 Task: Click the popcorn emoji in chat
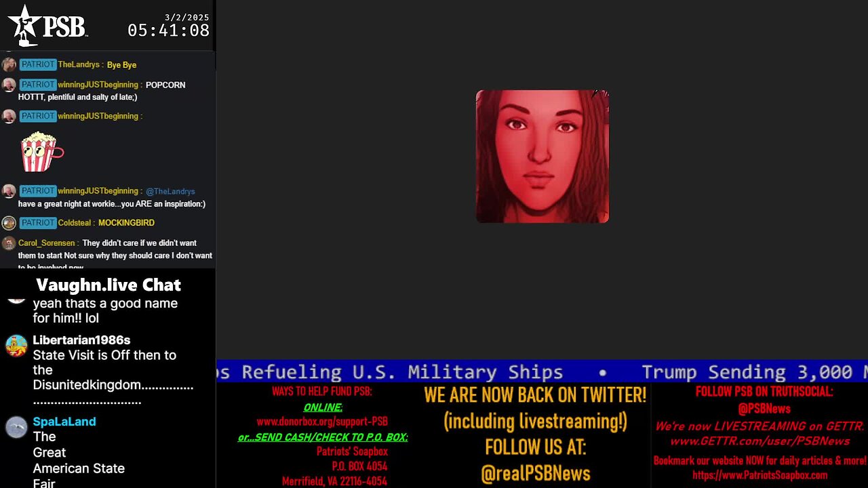[x=42, y=152]
